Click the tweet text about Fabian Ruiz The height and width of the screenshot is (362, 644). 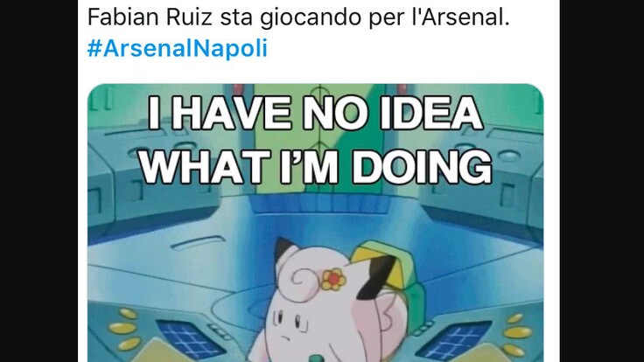pos(298,18)
